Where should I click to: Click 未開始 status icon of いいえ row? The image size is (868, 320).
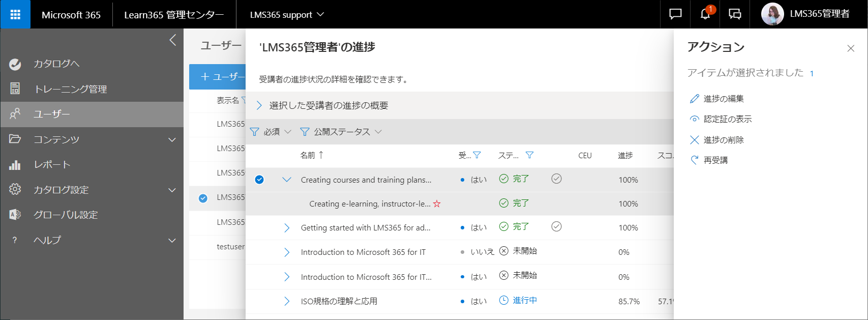(504, 251)
